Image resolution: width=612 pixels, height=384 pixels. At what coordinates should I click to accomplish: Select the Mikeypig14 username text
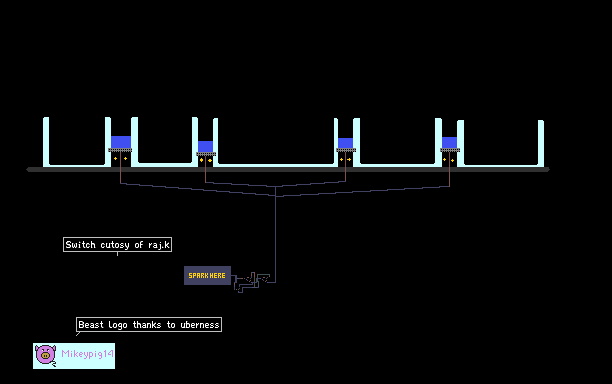87,354
